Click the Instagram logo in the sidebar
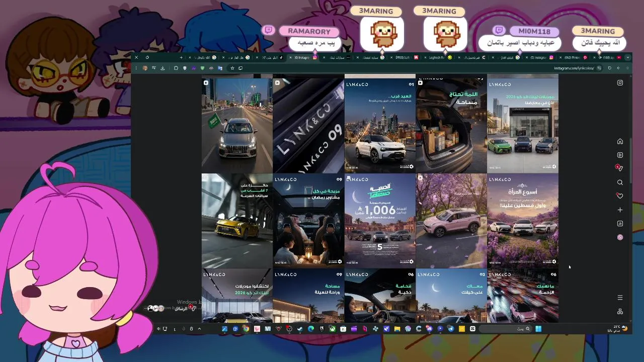This screenshot has height=362, width=644. [620, 83]
